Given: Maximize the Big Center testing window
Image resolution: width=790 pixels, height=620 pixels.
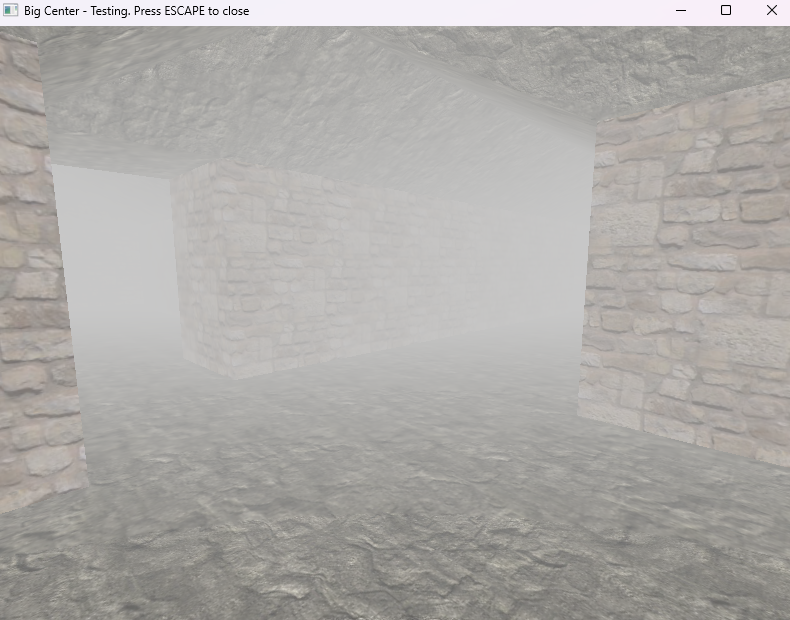Looking at the screenshot, I should [x=726, y=11].
